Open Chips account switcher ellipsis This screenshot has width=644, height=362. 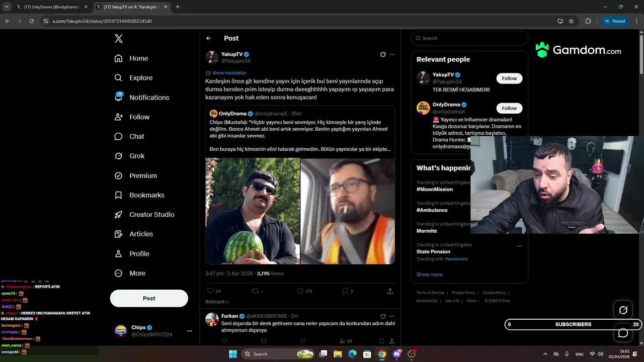pos(190,331)
